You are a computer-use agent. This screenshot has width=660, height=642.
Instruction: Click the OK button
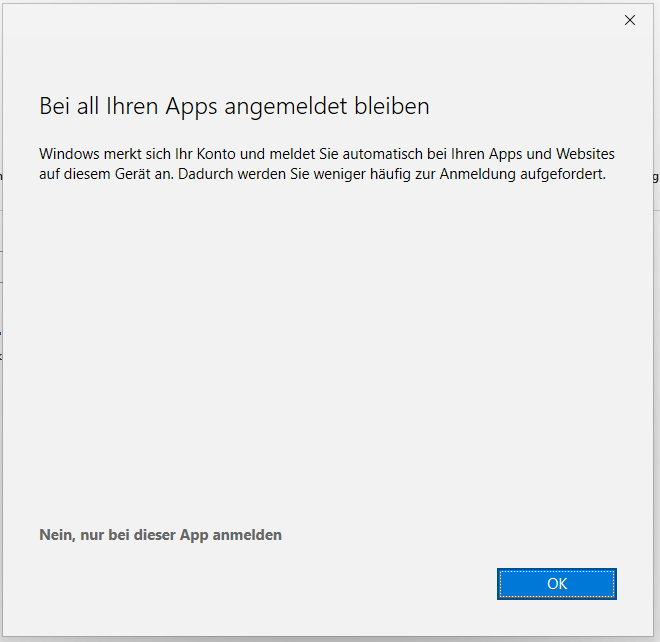tap(557, 584)
